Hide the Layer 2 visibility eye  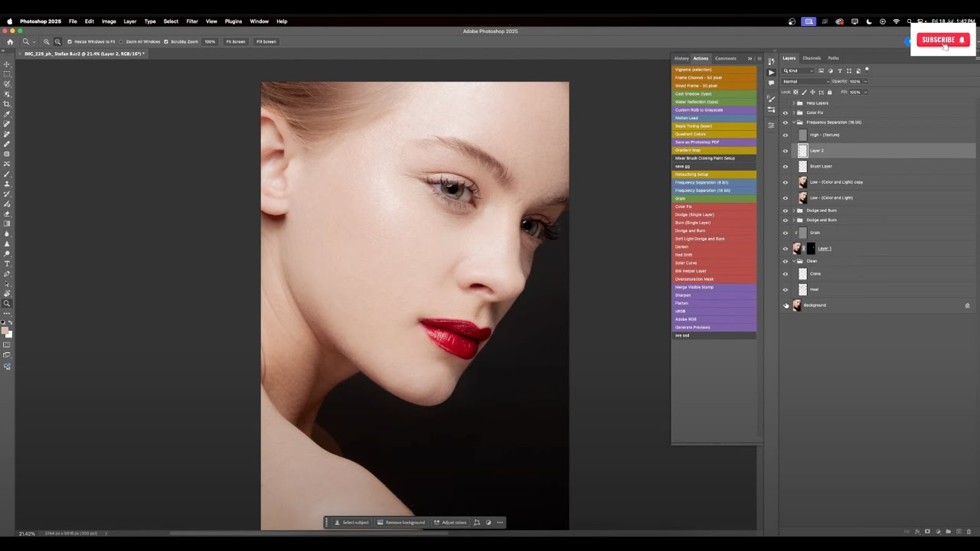(785, 151)
